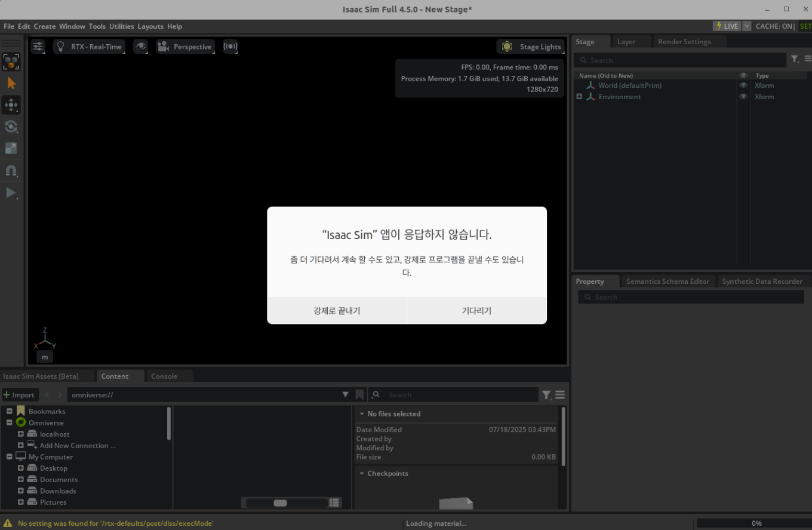Collapse the Checkpoints section
Image resolution: width=812 pixels, height=530 pixels.
coord(362,474)
